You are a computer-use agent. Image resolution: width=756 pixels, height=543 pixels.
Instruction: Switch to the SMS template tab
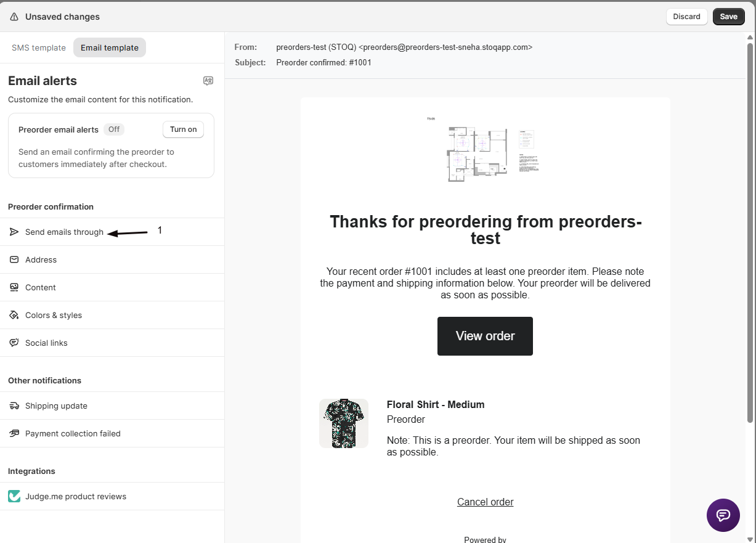coord(39,47)
